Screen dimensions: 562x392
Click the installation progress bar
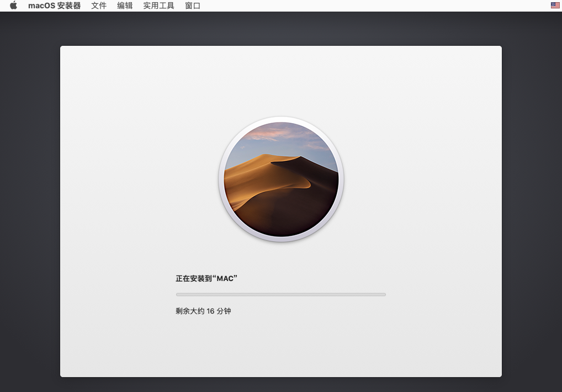pyautogui.click(x=280, y=294)
